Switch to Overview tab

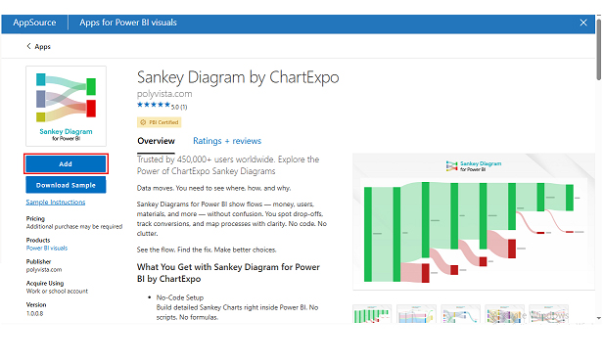(x=156, y=141)
